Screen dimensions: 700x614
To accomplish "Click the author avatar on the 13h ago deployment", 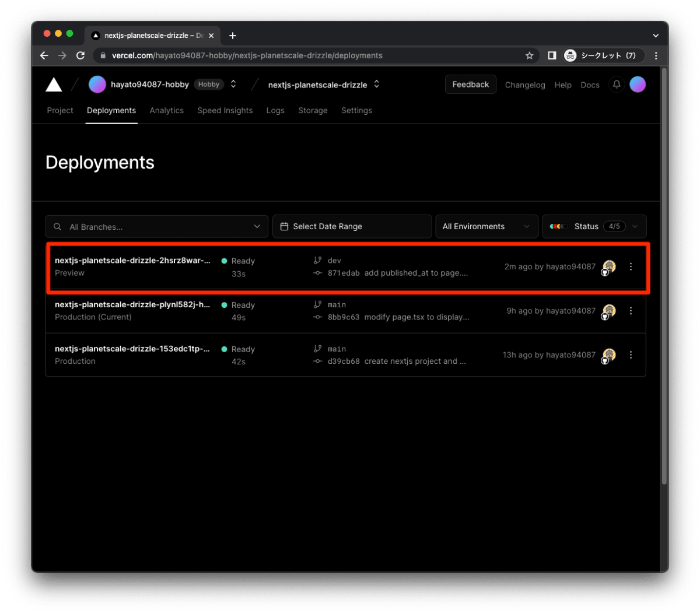I will click(x=609, y=356).
